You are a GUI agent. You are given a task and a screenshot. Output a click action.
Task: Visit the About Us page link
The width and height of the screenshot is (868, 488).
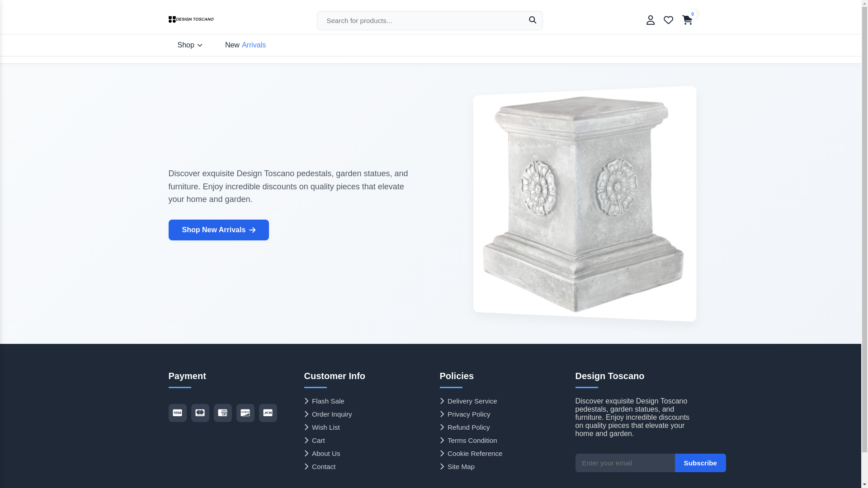point(322,454)
